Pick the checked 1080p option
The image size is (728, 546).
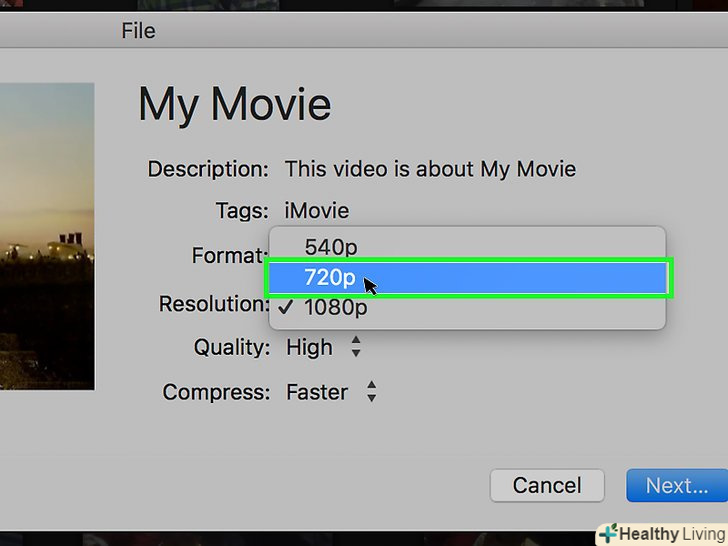click(335, 307)
